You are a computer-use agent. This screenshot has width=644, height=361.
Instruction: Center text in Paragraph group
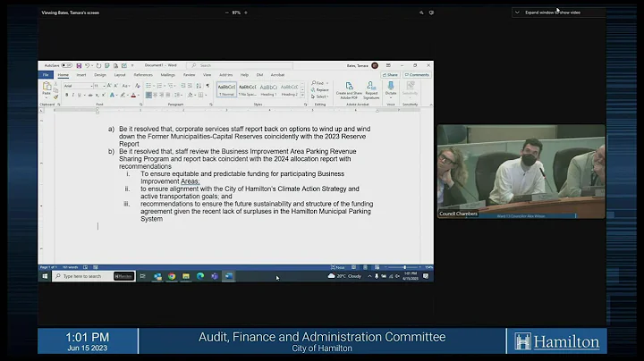(x=156, y=96)
